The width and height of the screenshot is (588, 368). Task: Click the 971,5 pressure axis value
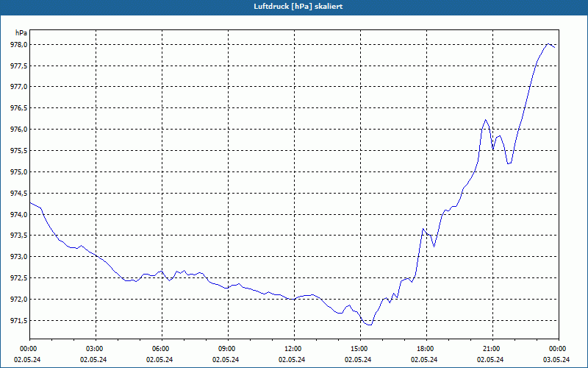coord(19,321)
